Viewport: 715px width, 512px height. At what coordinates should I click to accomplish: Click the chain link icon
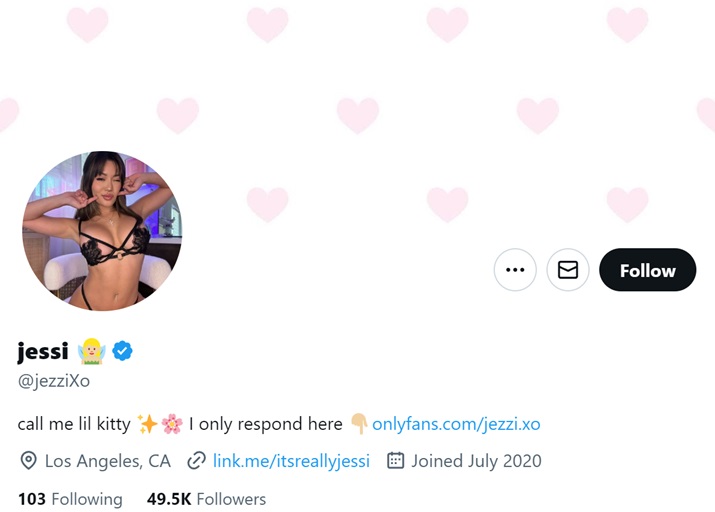[196, 461]
